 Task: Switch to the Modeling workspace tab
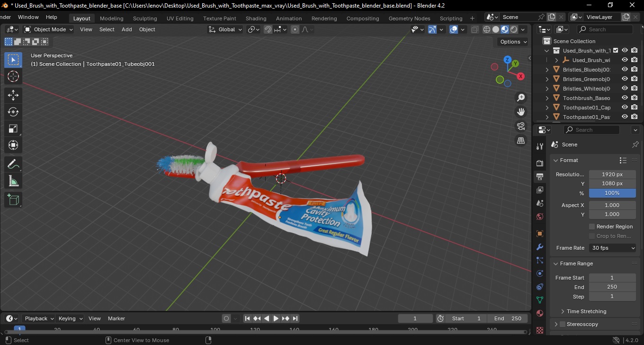click(111, 18)
